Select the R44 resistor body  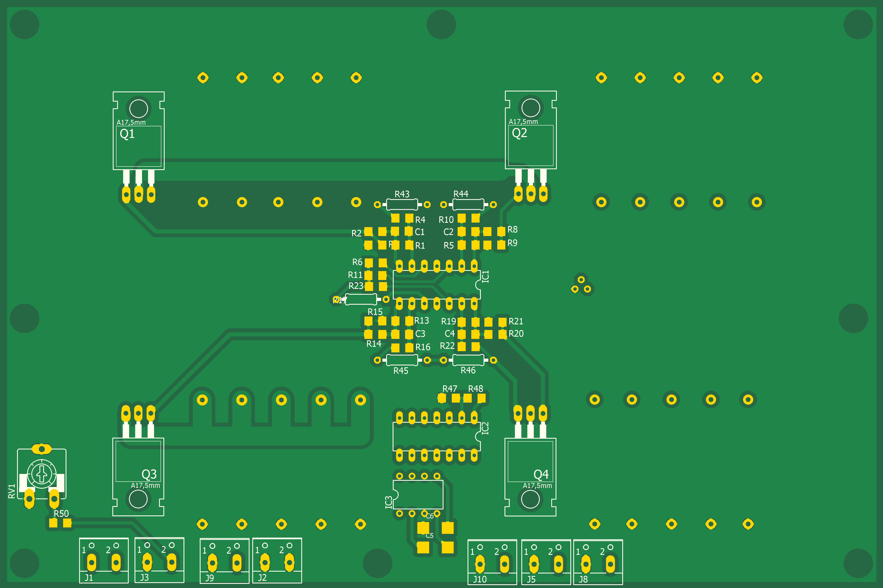coord(468,204)
